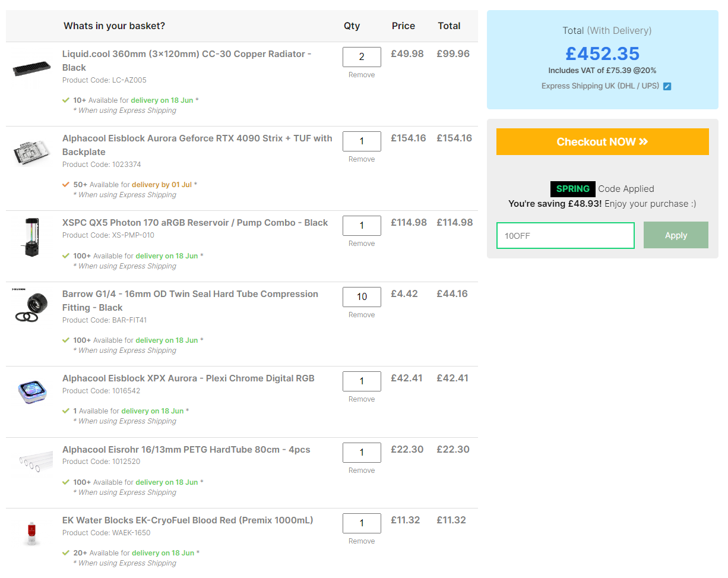
Task: Edit quantity field for Eisrohr PETG HardTube
Action: coord(362,453)
